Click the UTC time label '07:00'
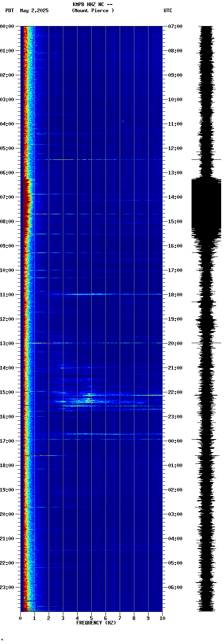224x644 pixels. click(x=175, y=26)
